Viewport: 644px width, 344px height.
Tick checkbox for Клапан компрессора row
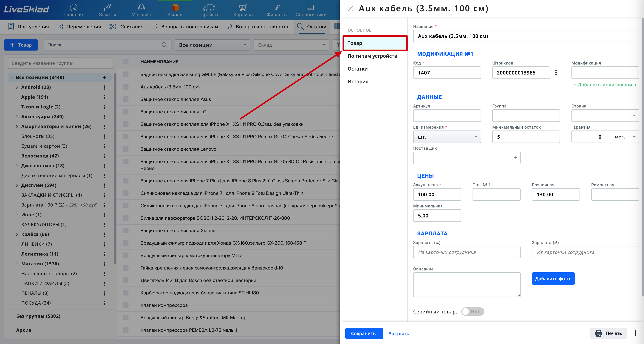126,305
